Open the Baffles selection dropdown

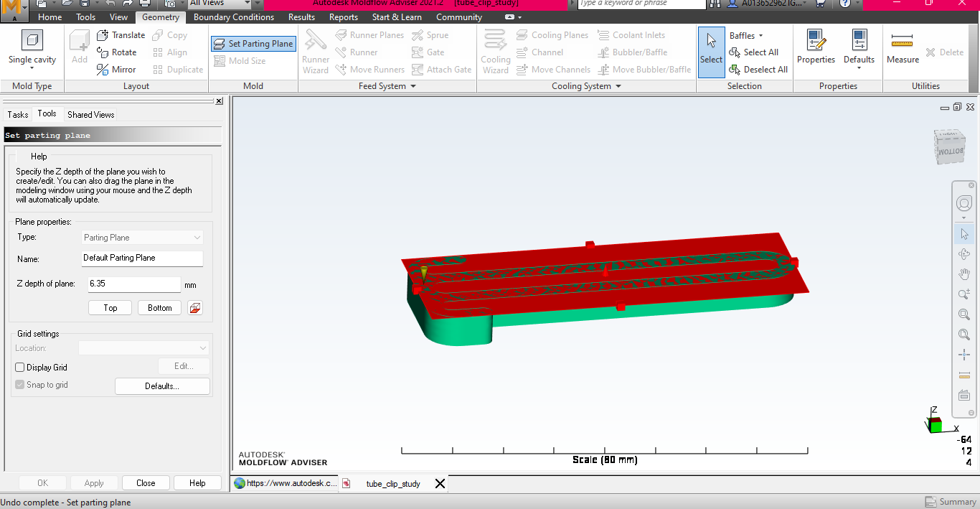point(745,34)
